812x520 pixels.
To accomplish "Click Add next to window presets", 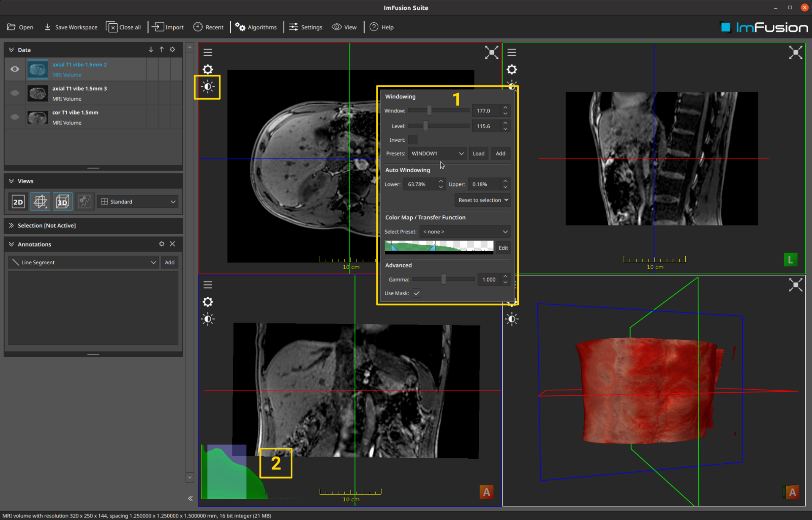I will [x=500, y=153].
